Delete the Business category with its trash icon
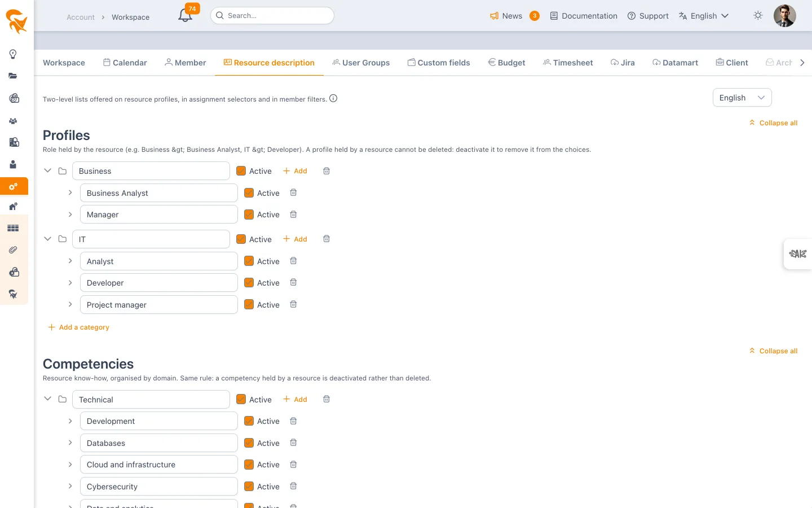The height and width of the screenshot is (508, 812). [326, 171]
